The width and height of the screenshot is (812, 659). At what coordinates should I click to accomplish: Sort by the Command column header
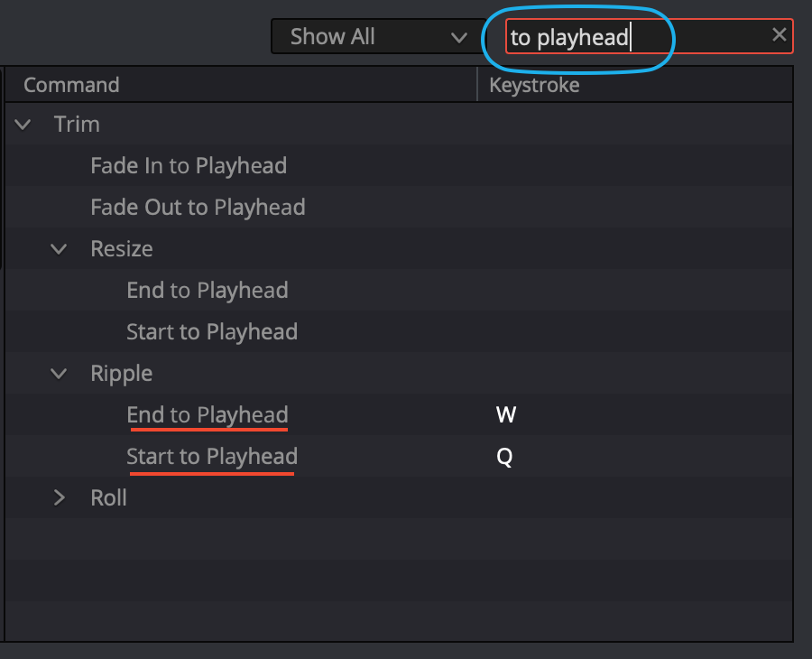pos(71,85)
